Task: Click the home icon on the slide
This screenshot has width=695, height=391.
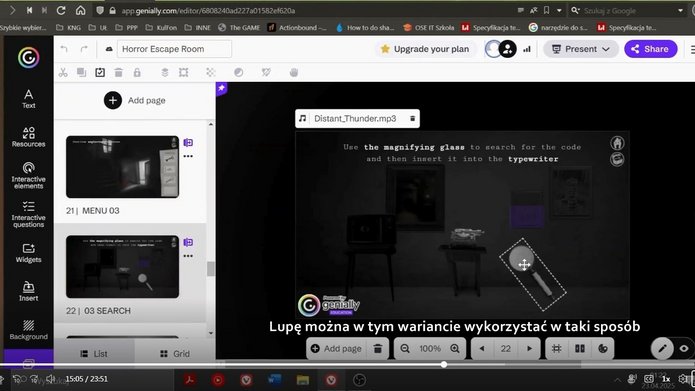Action: point(617,143)
